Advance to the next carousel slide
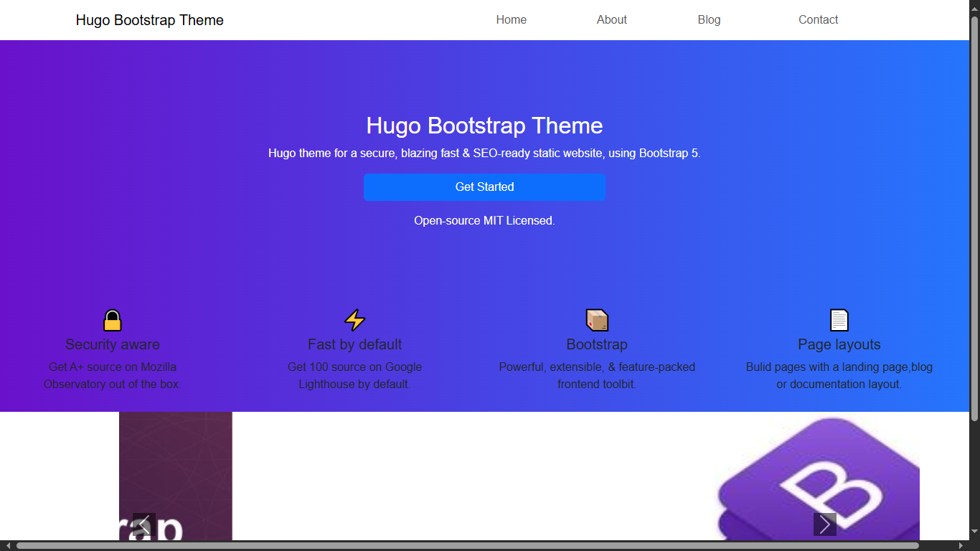Image resolution: width=980 pixels, height=551 pixels. pos(824,524)
